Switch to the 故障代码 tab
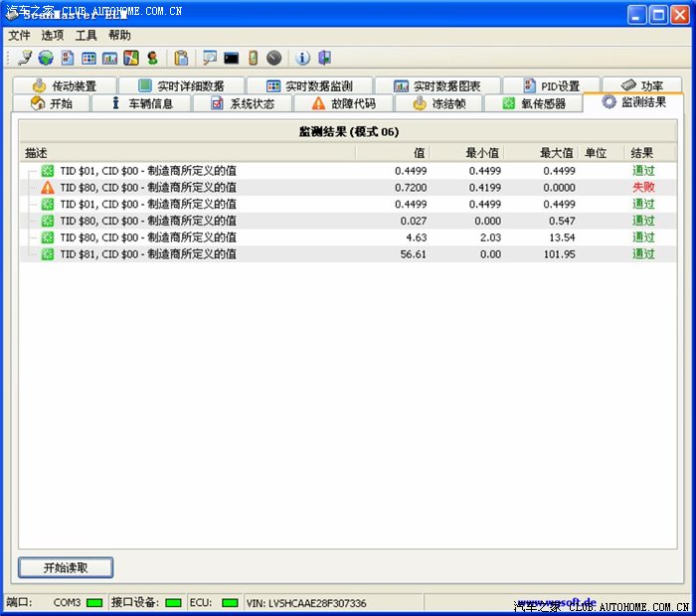696x616 pixels. 344,103
